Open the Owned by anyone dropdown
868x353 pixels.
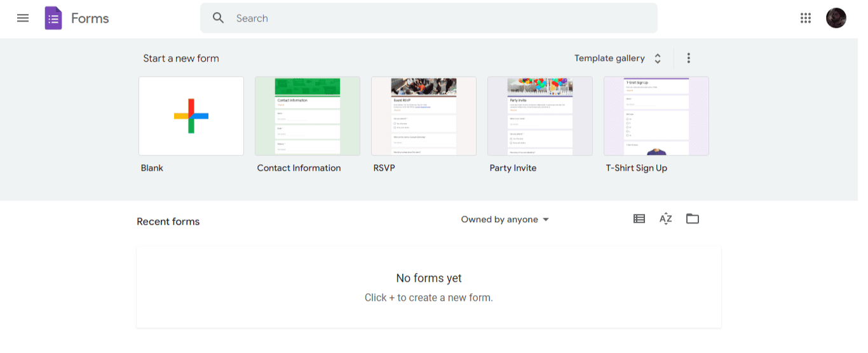pos(505,220)
